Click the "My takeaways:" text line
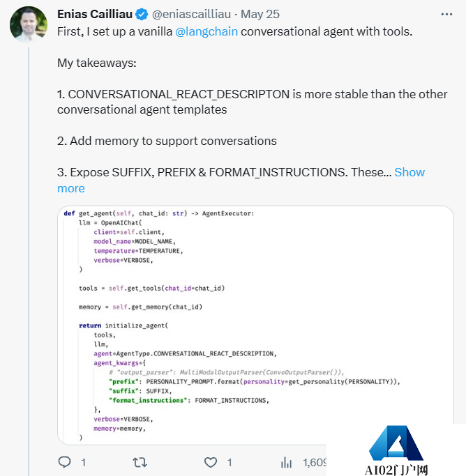466x476 pixels. click(97, 63)
